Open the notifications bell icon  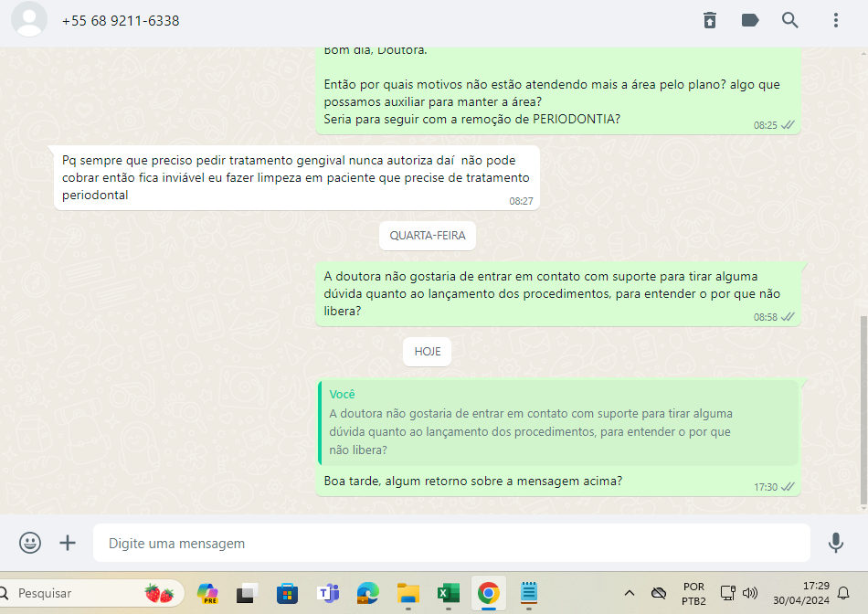[843, 593]
